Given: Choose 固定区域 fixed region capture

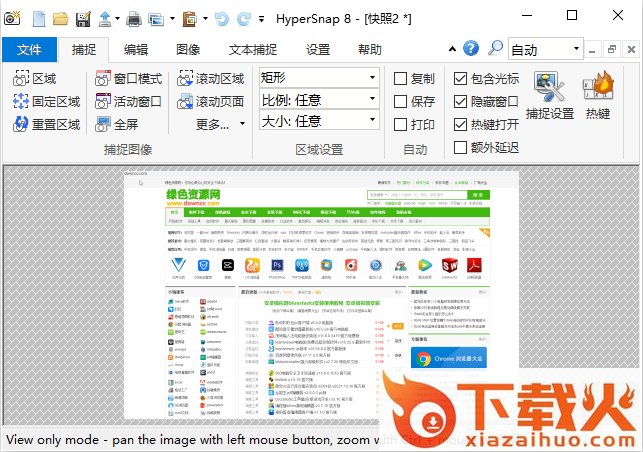Looking at the screenshot, I should coord(46,101).
